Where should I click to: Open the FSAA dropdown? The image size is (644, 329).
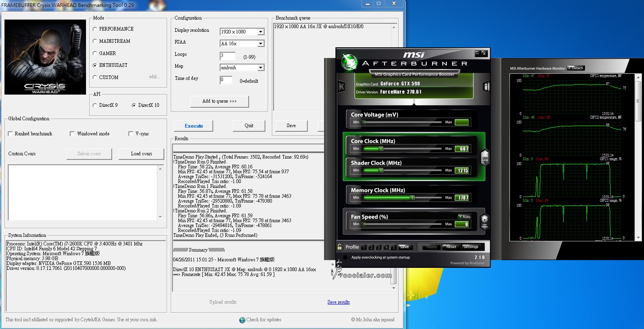(x=261, y=44)
